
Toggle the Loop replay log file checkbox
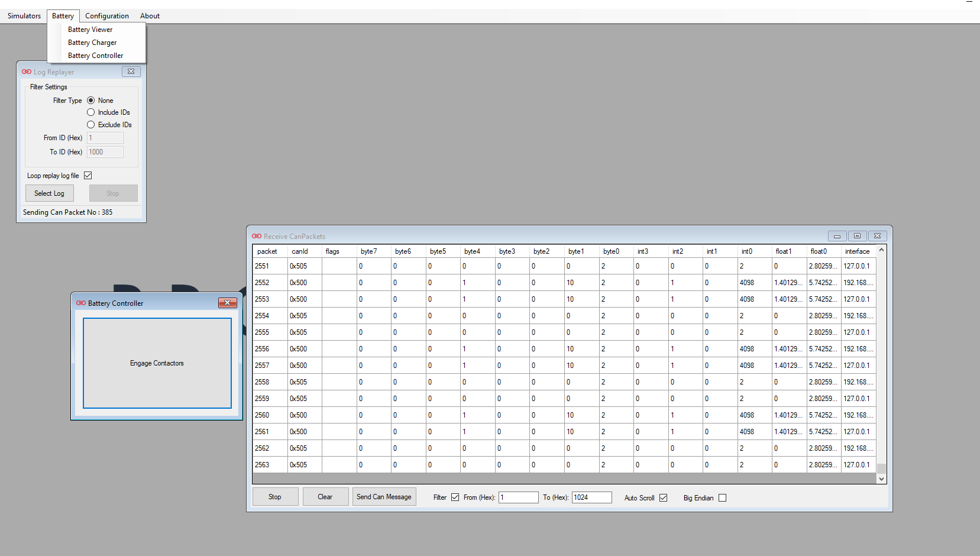(x=88, y=176)
